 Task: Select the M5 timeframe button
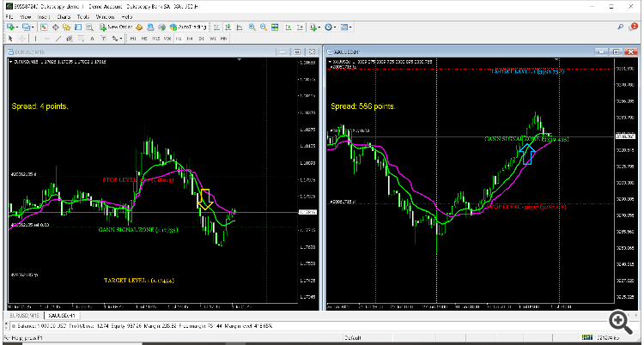point(144,39)
